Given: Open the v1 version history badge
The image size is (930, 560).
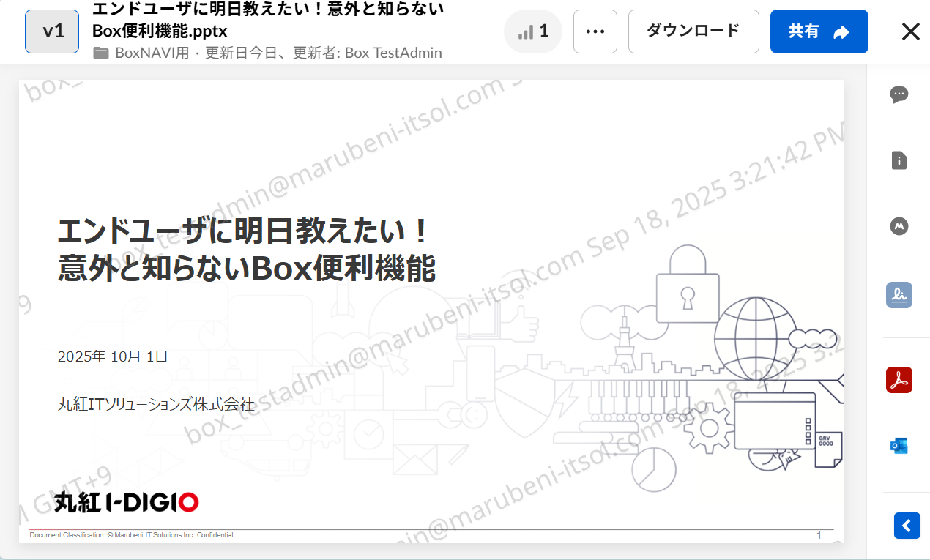Looking at the screenshot, I should pos(52,31).
